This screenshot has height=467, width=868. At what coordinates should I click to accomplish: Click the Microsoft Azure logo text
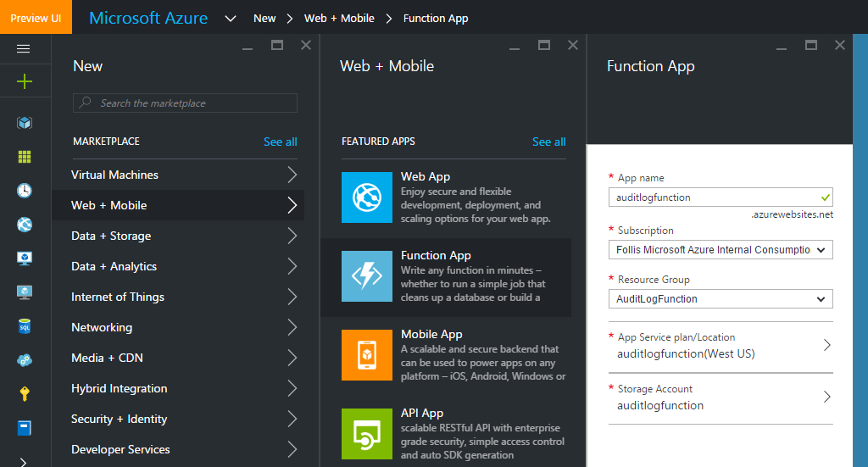[x=148, y=18]
